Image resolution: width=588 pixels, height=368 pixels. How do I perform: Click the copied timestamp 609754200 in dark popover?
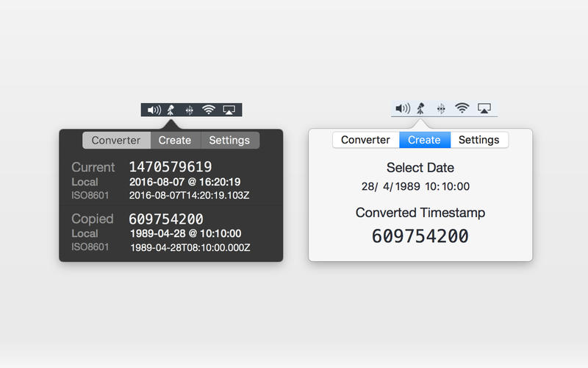point(166,219)
